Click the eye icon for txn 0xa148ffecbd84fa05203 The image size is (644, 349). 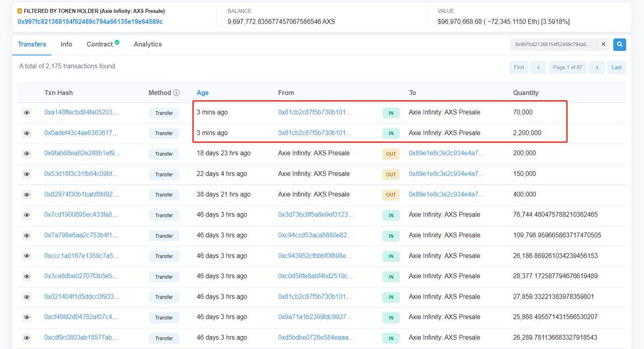(26, 113)
